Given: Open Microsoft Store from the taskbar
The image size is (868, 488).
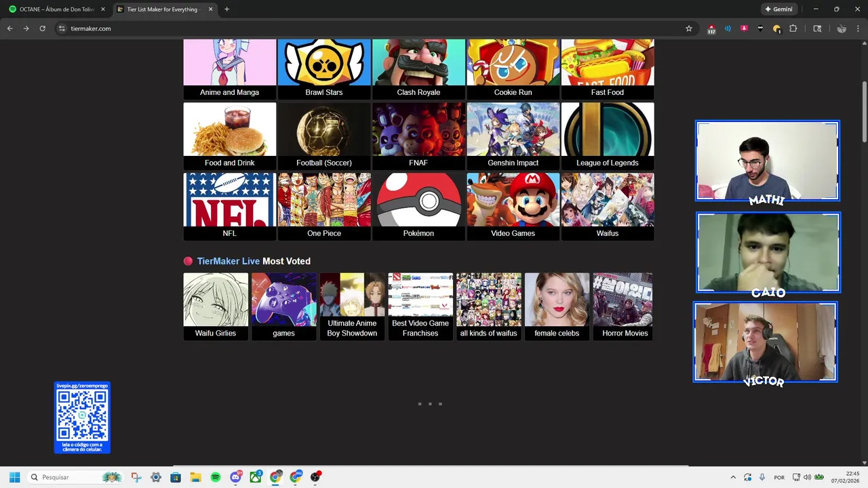Looking at the screenshot, I should (x=176, y=477).
